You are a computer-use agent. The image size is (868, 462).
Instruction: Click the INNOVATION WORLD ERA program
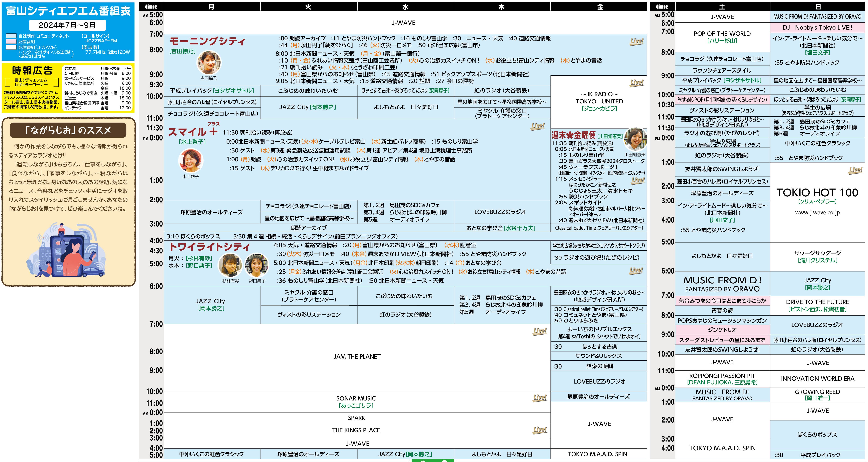817,379
